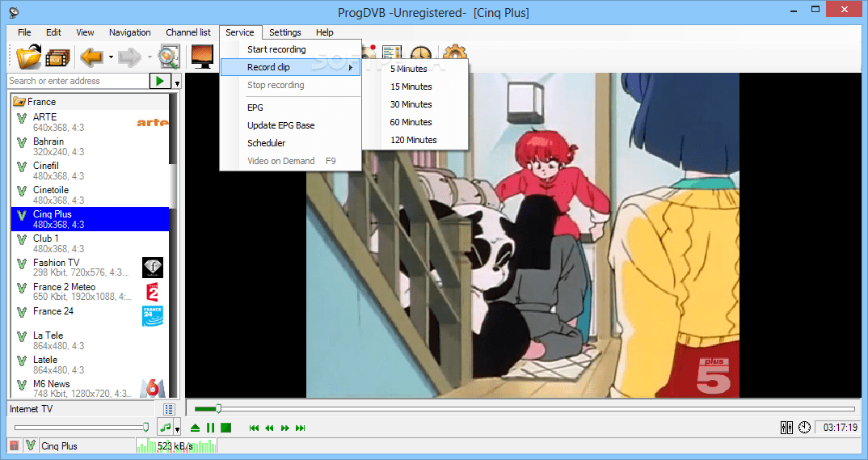Click the red lock icon in status bar
This screenshot has height=460, width=868.
tap(15, 445)
